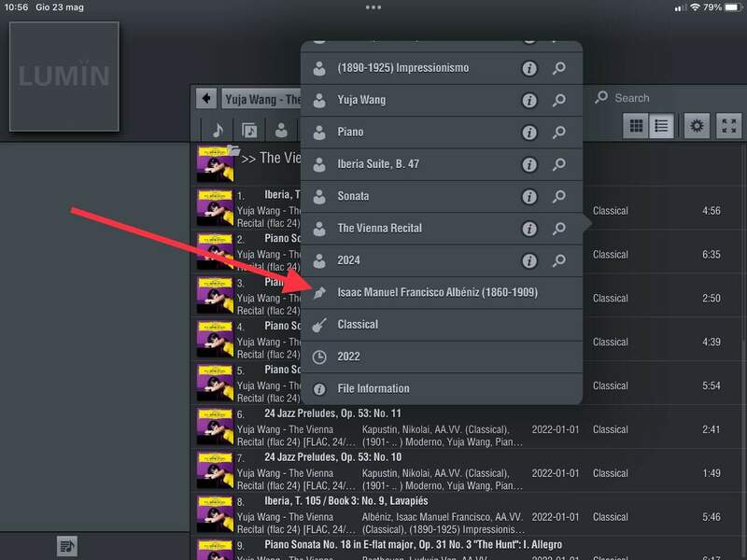
Task: Enter fullscreen with the expand arrows icon
Action: click(x=728, y=127)
